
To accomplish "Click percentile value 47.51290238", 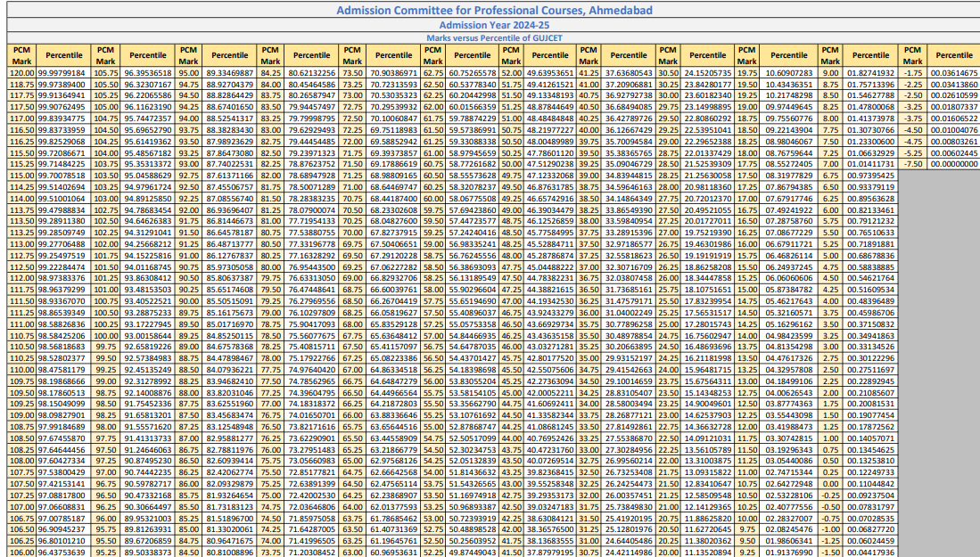I will coord(550,164).
